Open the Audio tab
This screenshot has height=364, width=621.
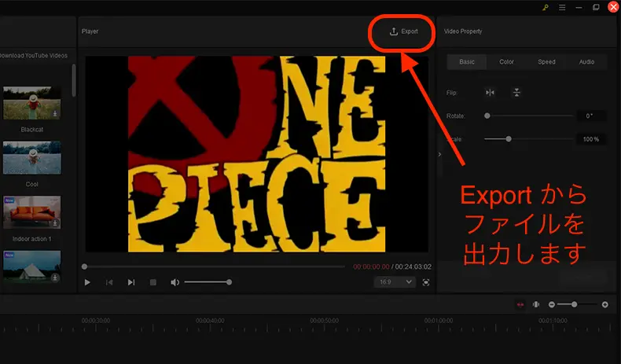click(586, 62)
